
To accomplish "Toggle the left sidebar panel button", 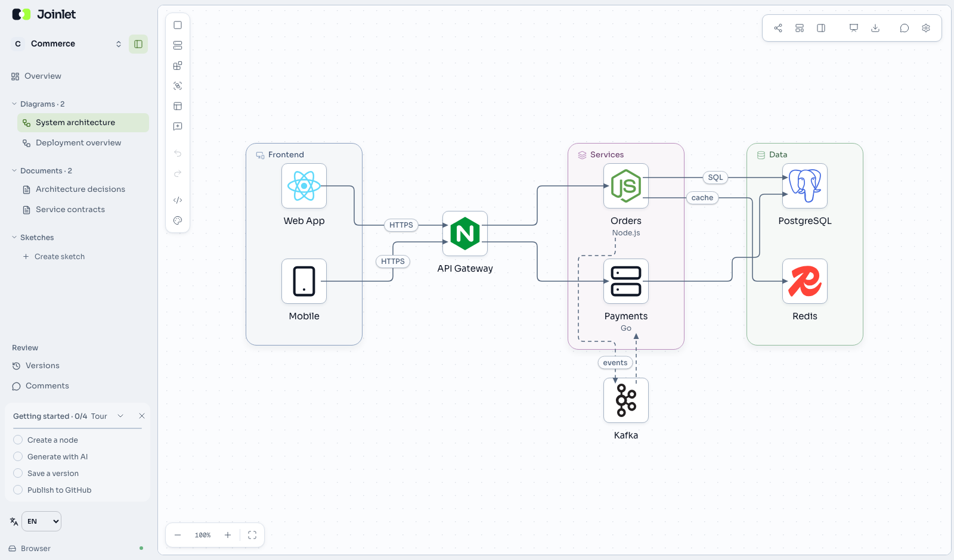I will 138,44.
